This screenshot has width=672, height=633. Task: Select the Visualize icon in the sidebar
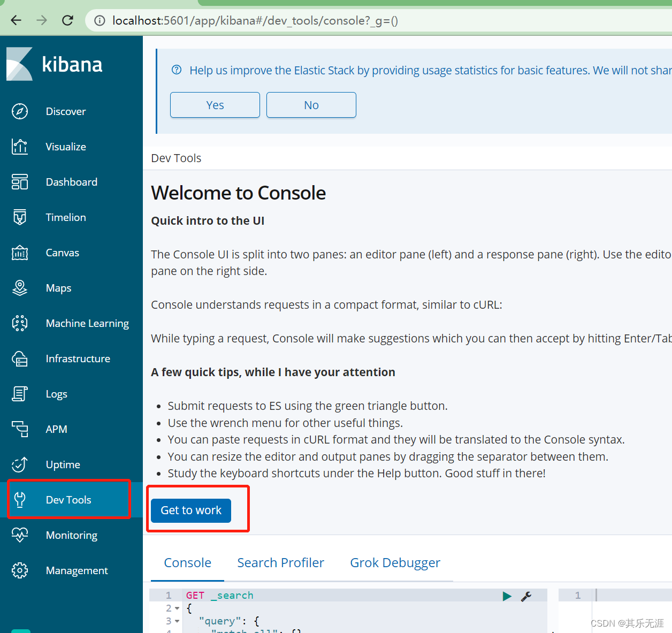click(x=19, y=147)
